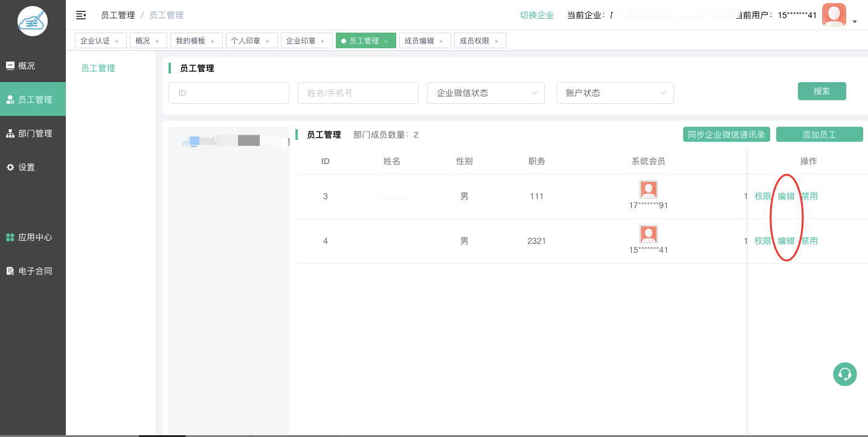Switch to the 我的模板 tab

pos(190,41)
